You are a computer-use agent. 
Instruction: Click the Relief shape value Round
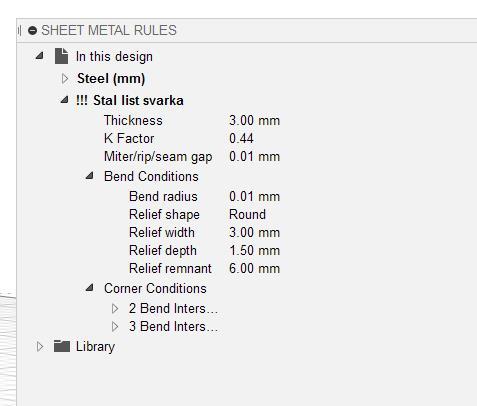coord(247,215)
